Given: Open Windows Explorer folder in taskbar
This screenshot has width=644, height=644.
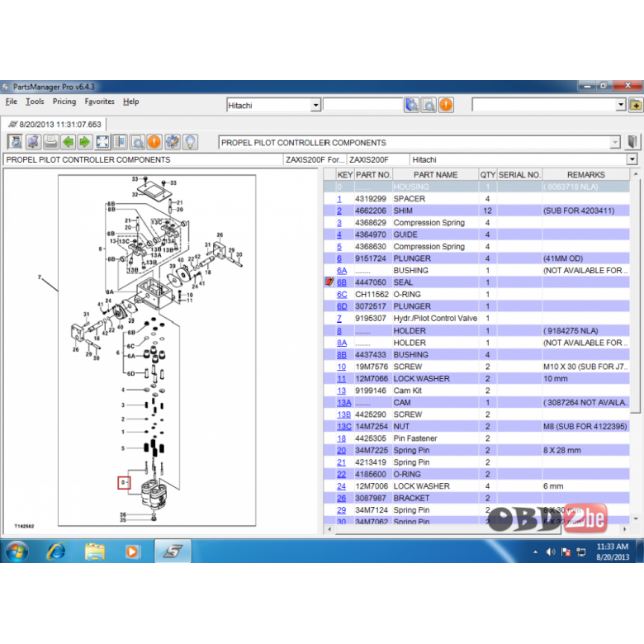Looking at the screenshot, I should click(x=94, y=552).
